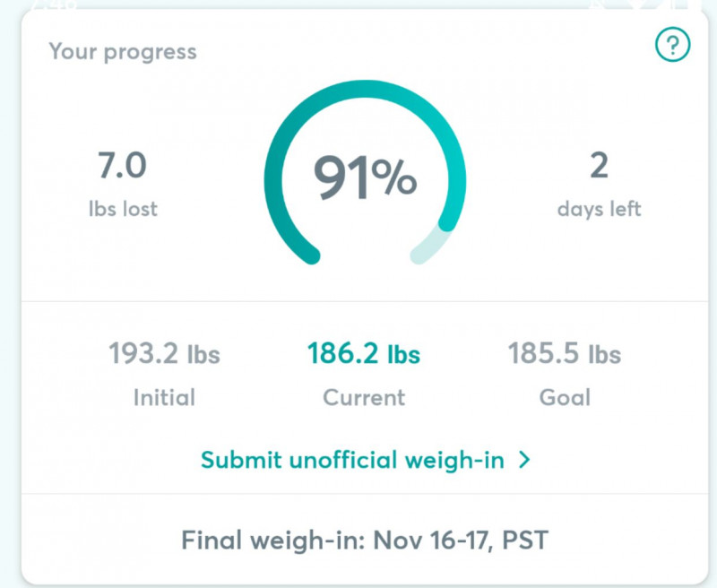Open Submit unofficial weigh-in link
This screenshot has height=588, width=717.
pyautogui.click(x=366, y=460)
